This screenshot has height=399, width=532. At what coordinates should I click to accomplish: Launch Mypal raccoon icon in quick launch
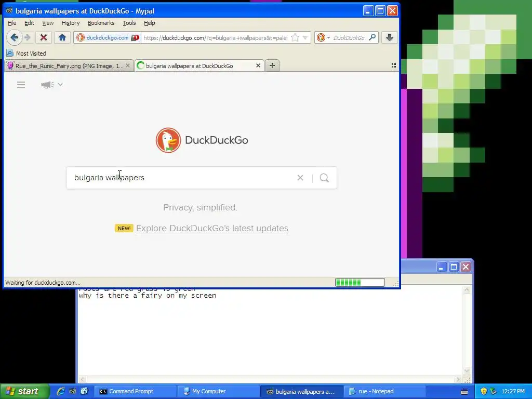pos(73,391)
